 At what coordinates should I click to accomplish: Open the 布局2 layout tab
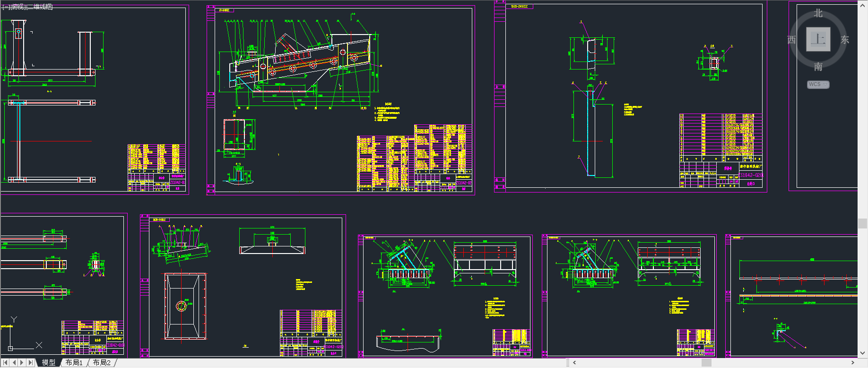point(102,363)
